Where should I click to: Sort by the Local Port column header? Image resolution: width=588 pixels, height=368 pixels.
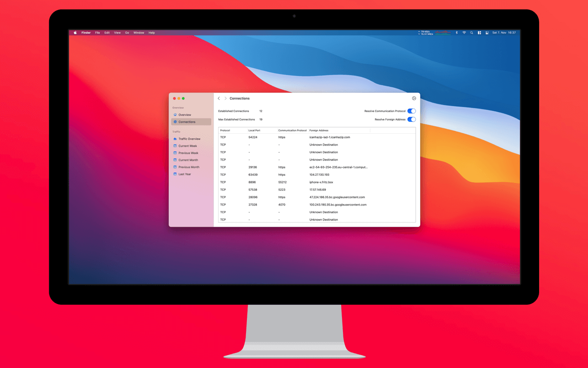click(254, 130)
